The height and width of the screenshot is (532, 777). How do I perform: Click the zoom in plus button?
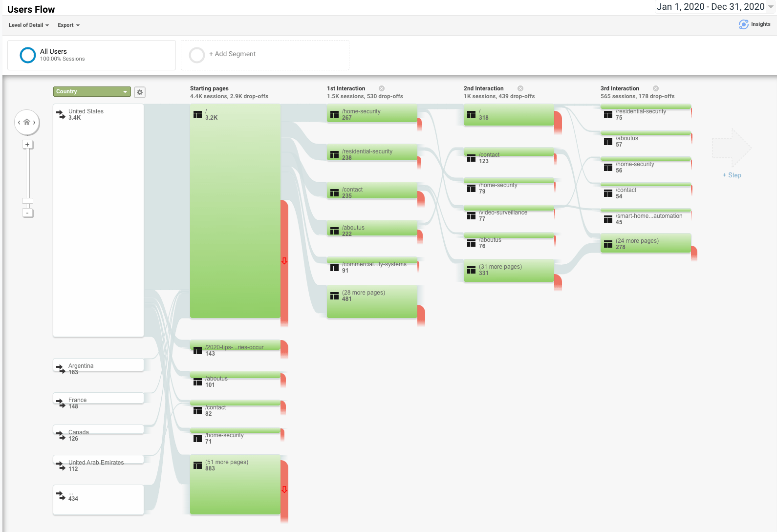point(27,145)
